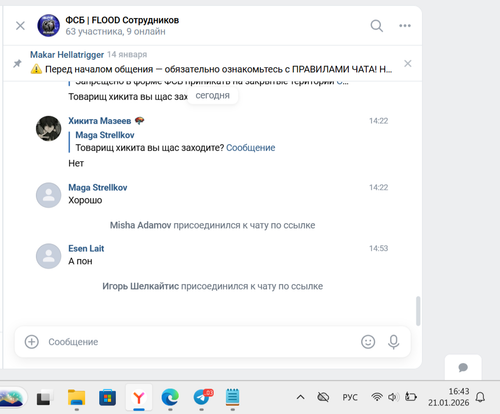Open Maga Strellkov default avatar
Viewport: 500px width, 414px height.
(x=49, y=195)
